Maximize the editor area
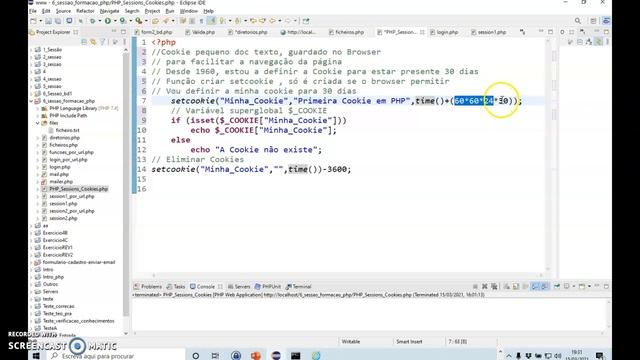 click(x=550, y=32)
